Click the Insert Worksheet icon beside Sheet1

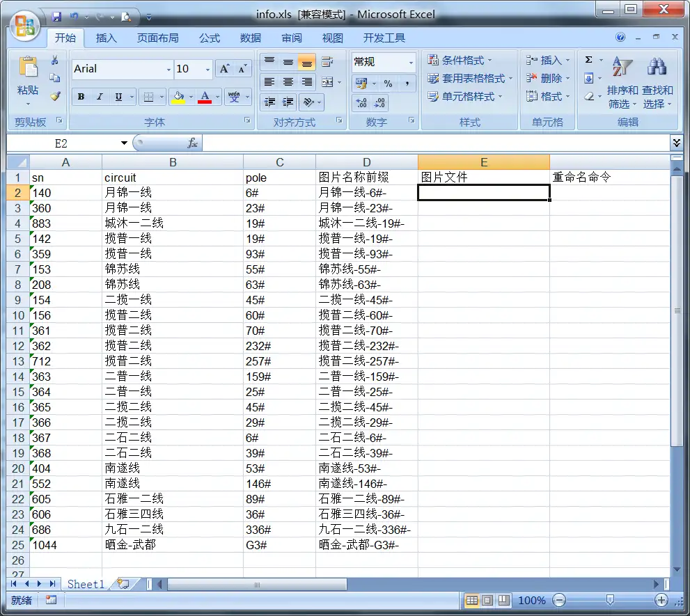(x=123, y=583)
